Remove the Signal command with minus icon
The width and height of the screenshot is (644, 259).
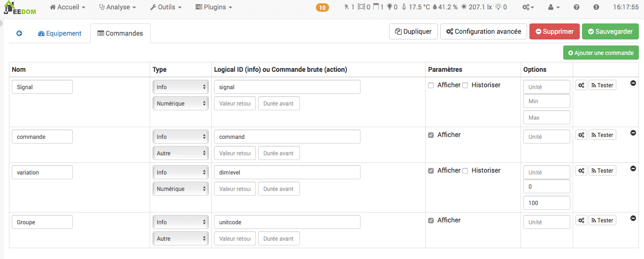coord(633,83)
